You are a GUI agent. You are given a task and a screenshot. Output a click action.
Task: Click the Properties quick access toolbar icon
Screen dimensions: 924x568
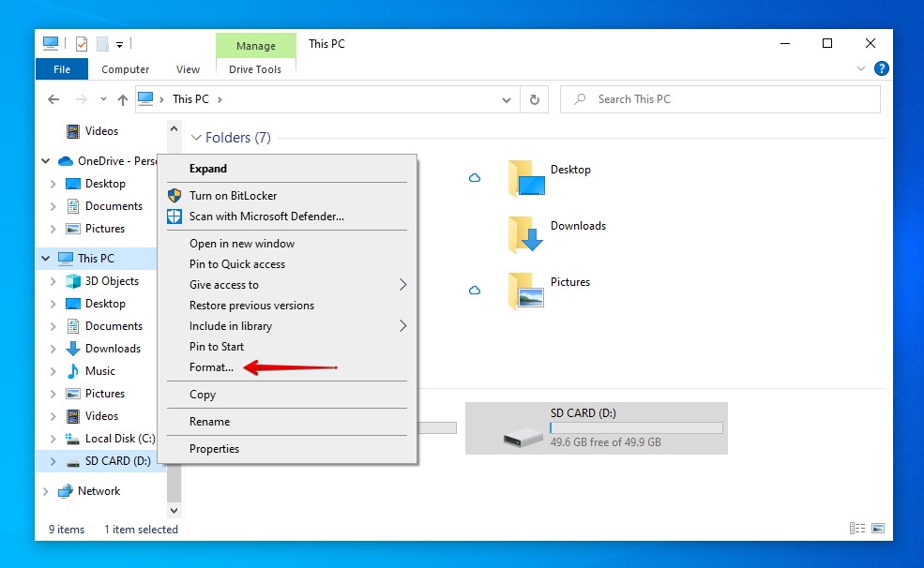(82, 44)
